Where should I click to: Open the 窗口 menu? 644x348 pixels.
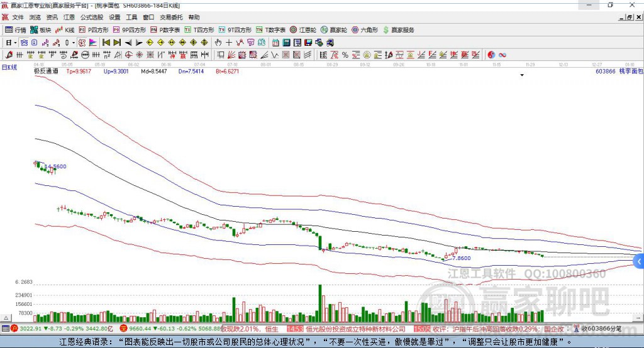[148, 17]
